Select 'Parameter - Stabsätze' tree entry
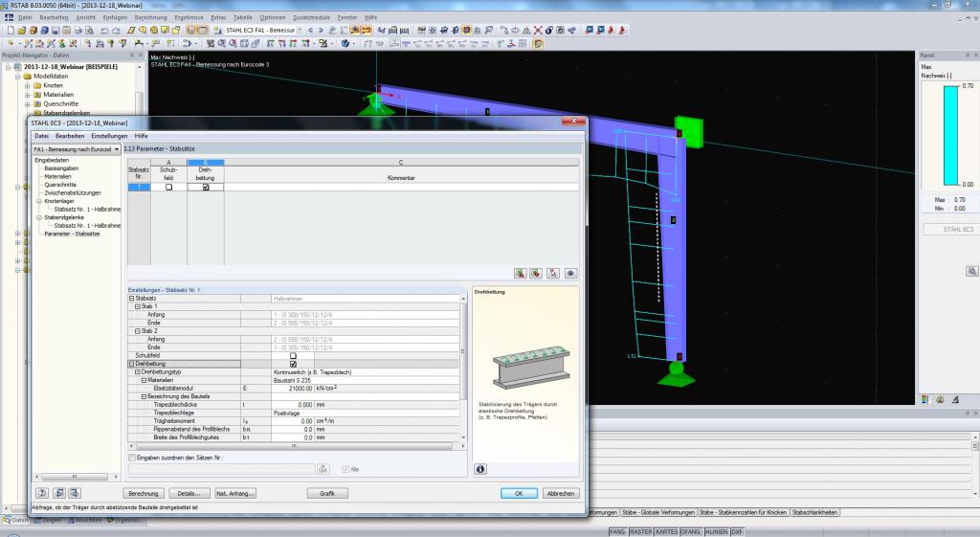 [72, 234]
